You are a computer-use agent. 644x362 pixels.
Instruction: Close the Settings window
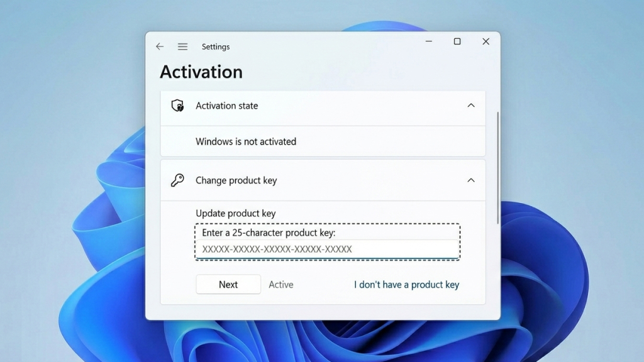tap(486, 41)
